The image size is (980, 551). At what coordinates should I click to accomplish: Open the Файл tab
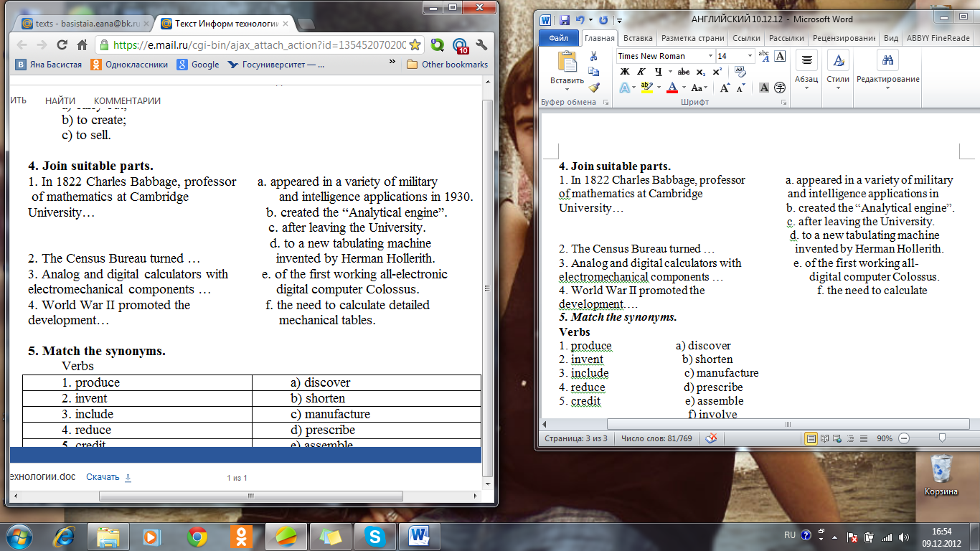click(558, 38)
